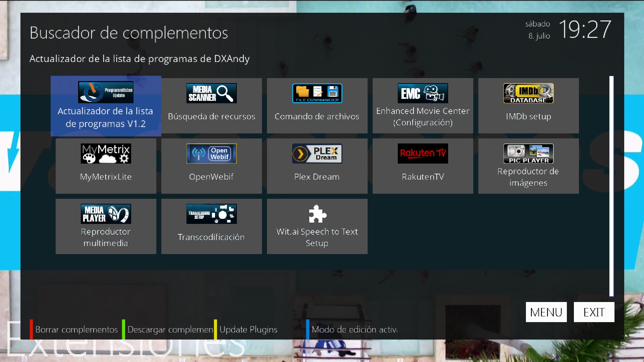Image resolution: width=644 pixels, height=362 pixels.
Task: Choose green Descargar complementos option
Action: click(170, 329)
